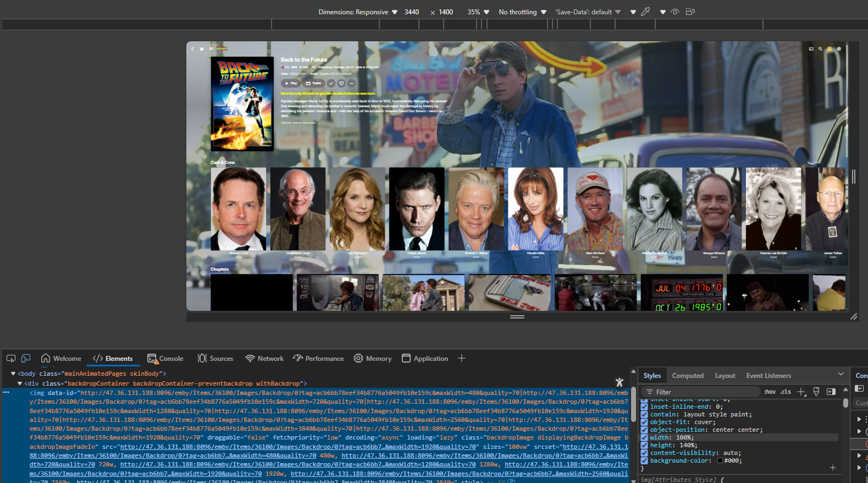Viewport: 868px width, 483px height.
Task: Open the Dimensions: Responsive dropdown
Action: [358, 12]
